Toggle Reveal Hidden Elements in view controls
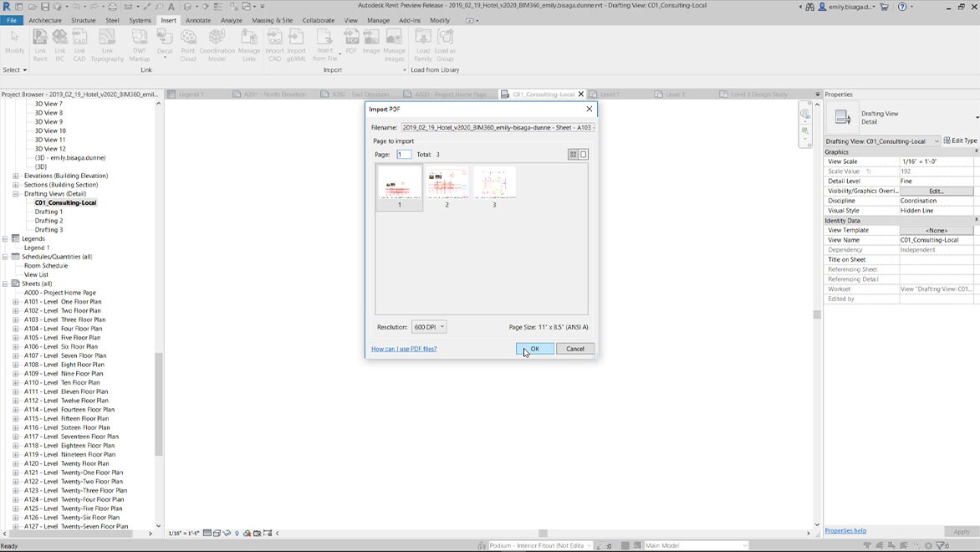980x552 pixels. click(x=257, y=533)
